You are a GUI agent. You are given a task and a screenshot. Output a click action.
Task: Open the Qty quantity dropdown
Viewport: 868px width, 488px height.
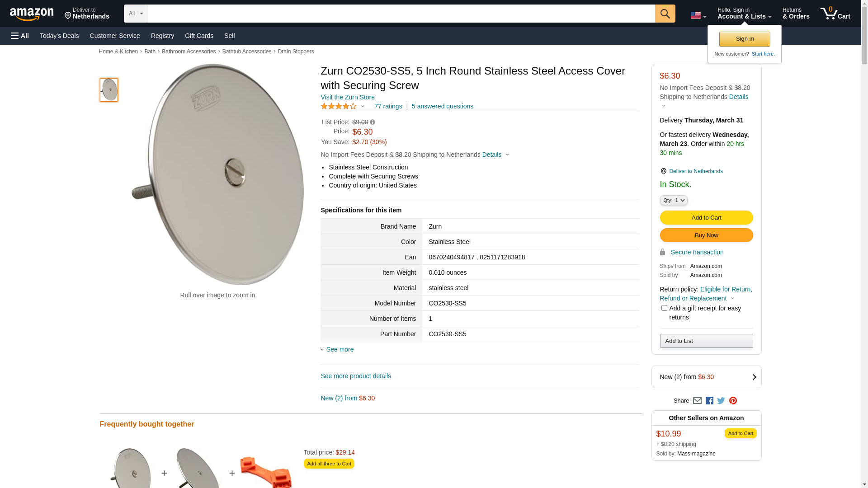pos(673,200)
